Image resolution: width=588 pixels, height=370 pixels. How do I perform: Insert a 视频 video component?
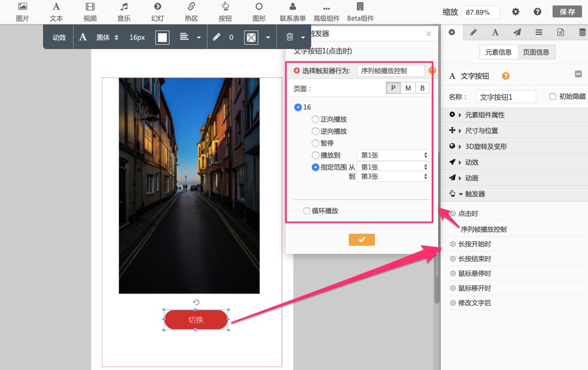(90, 11)
